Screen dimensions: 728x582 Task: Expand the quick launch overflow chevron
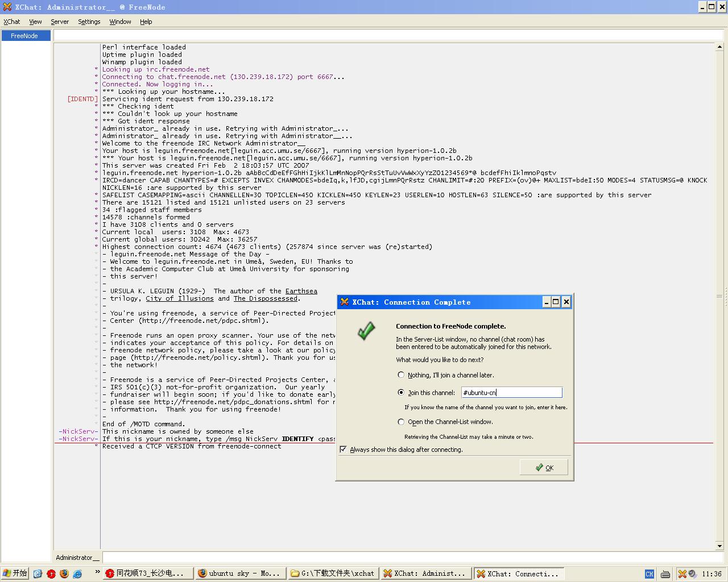(x=97, y=572)
